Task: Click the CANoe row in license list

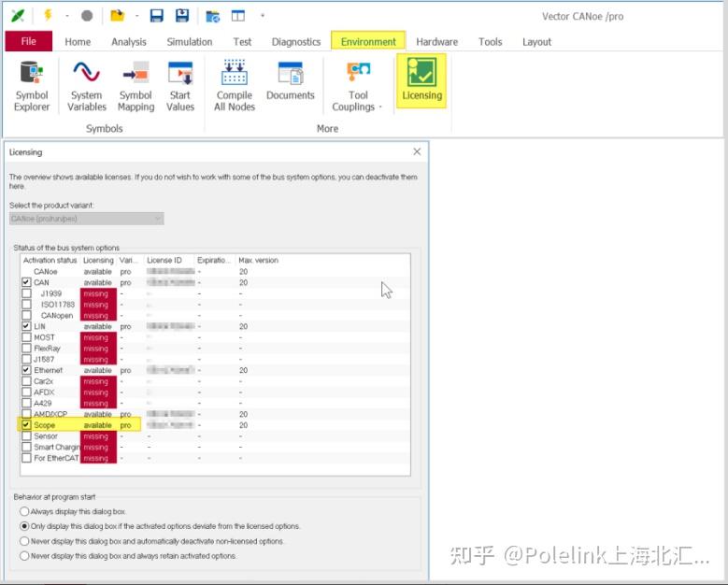Action: 216,272
